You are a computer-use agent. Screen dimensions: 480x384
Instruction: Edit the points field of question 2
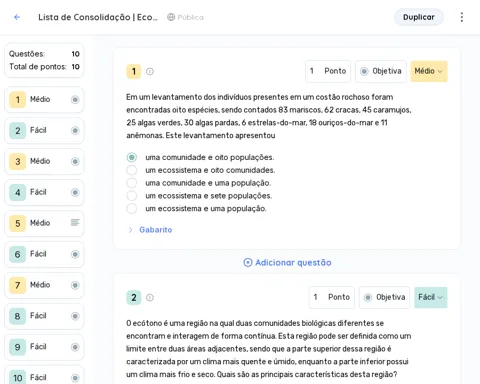tap(332, 297)
